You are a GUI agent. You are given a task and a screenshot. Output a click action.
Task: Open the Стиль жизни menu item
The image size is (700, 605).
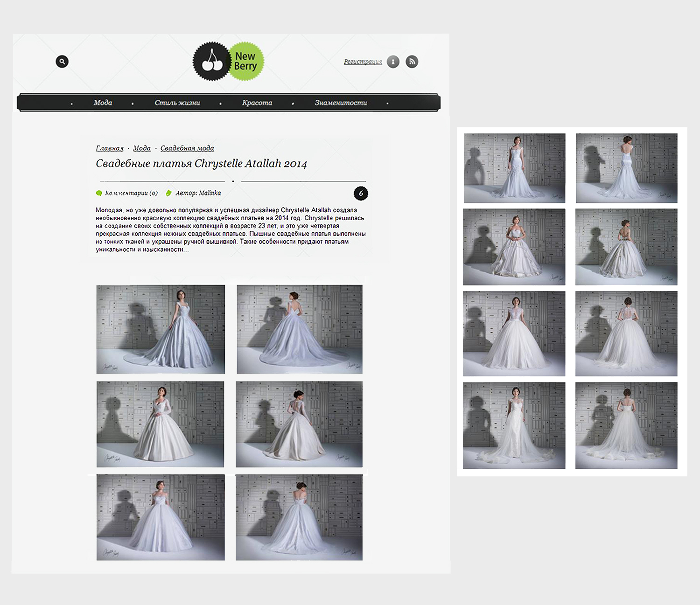[177, 103]
